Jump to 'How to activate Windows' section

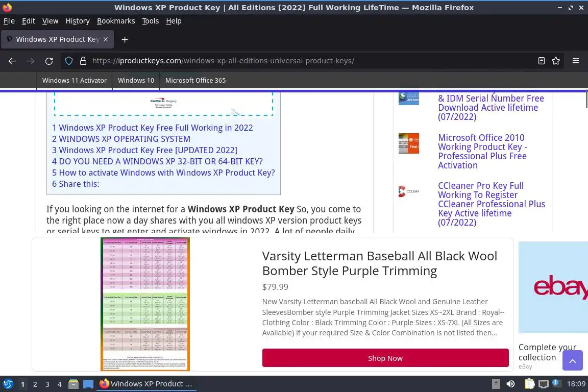coord(163,173)
